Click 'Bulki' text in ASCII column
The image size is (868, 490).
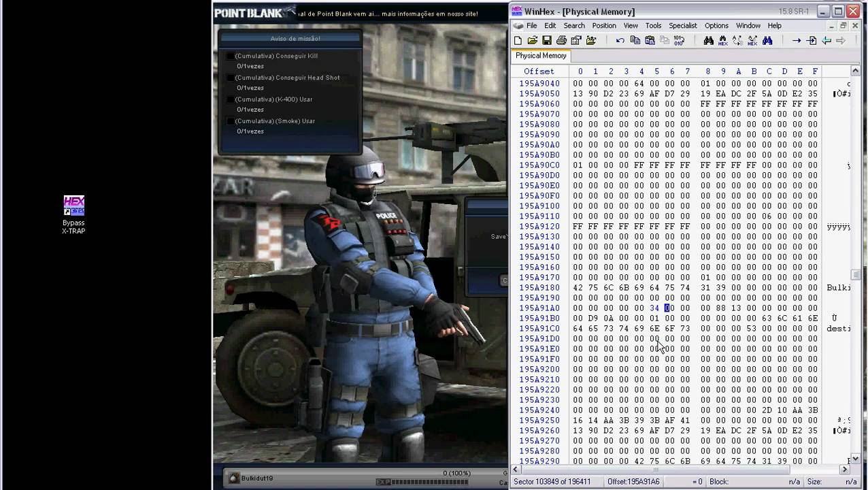click(839, 288)
